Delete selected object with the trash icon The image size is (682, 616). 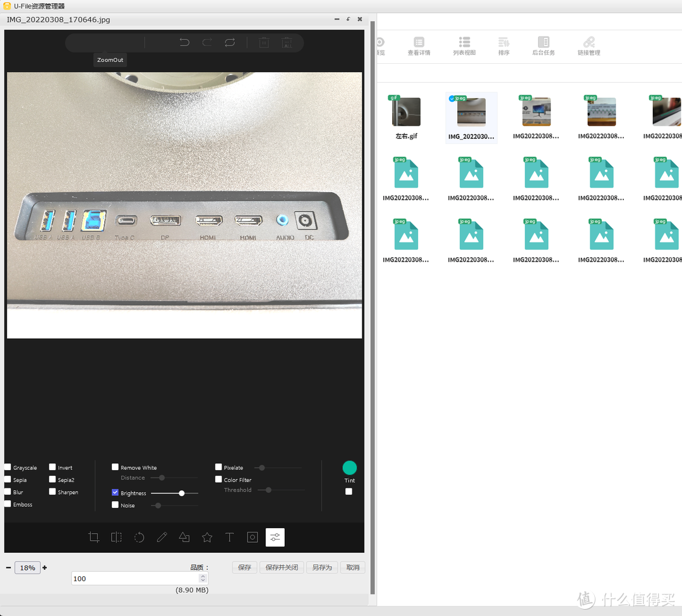click(264, 42)
